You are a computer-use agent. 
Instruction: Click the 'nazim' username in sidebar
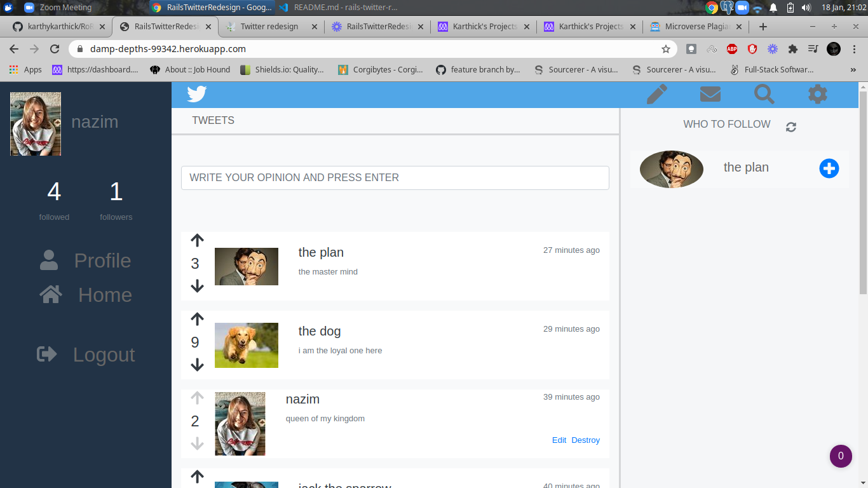click(95, 122)
